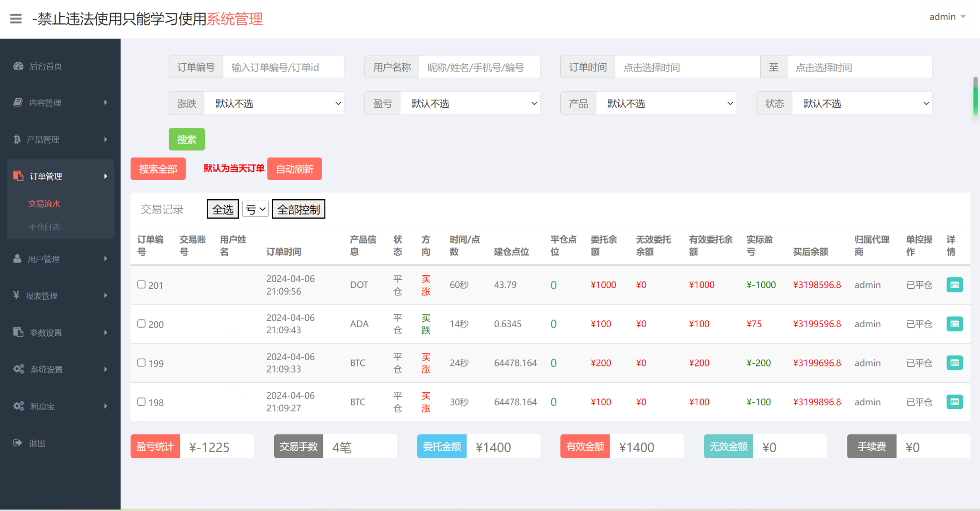Image resolution: width=980 pixels, height=511 pixels.
Task: Click the 全部控制 button
Action: [x=299, y=209]
